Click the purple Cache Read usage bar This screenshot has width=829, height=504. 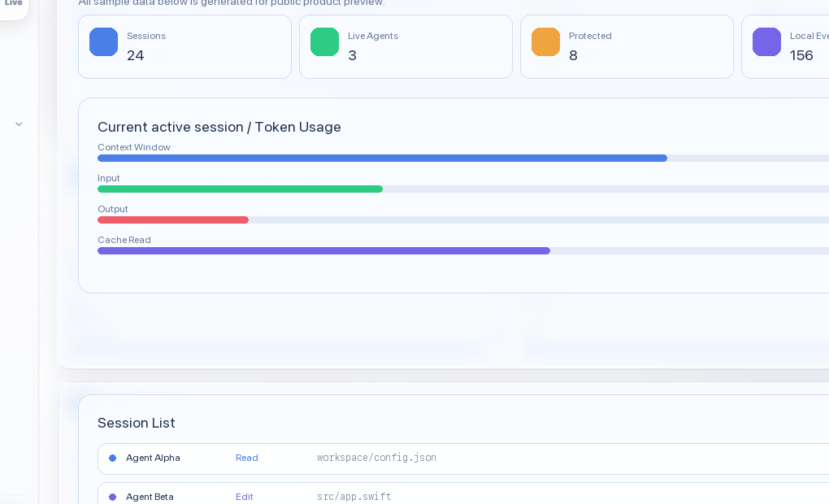323,250
